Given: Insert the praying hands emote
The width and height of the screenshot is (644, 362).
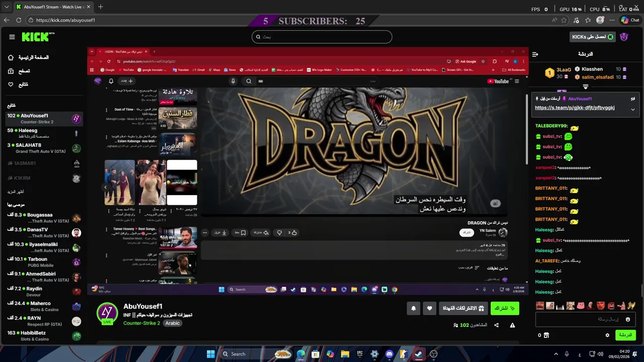Looking at the screenshot, I should 631,305.
